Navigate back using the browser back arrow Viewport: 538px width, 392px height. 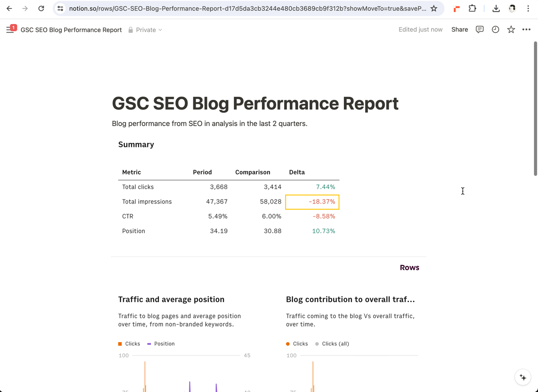(9, 8)
